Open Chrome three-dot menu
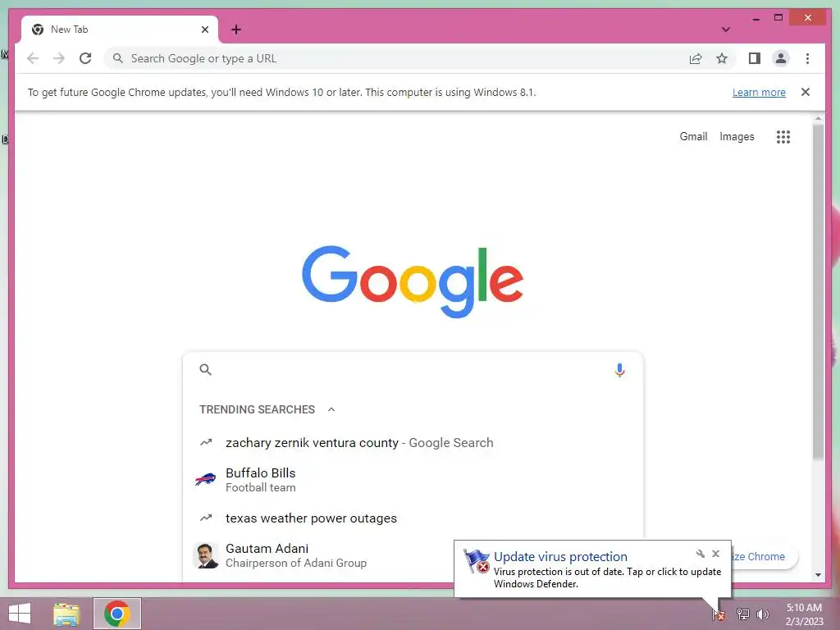The width and height of the screenshot is (840, 630). 807,58
